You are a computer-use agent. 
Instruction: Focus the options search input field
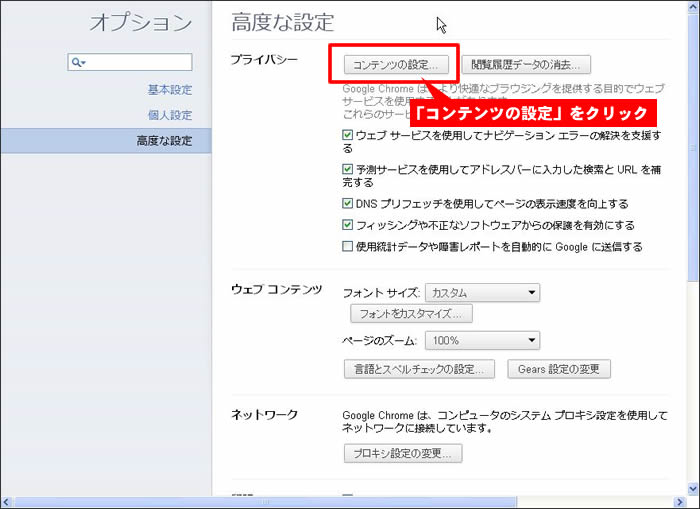point(130,62)
